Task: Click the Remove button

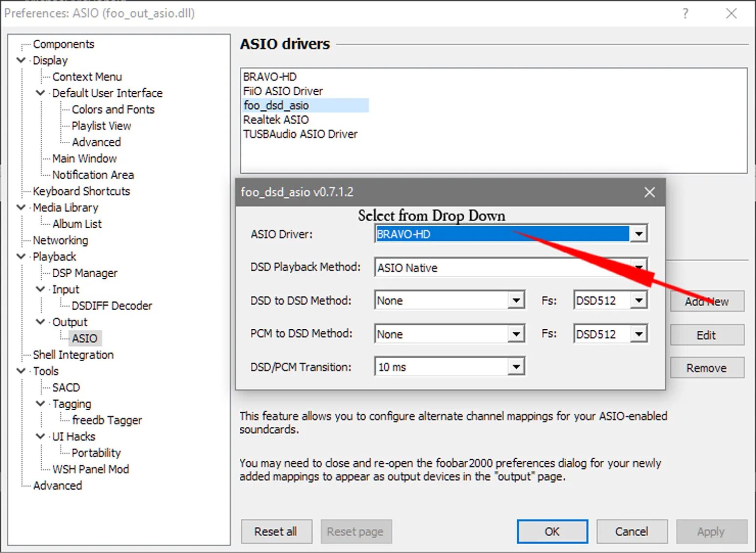Action: point(707,368)
